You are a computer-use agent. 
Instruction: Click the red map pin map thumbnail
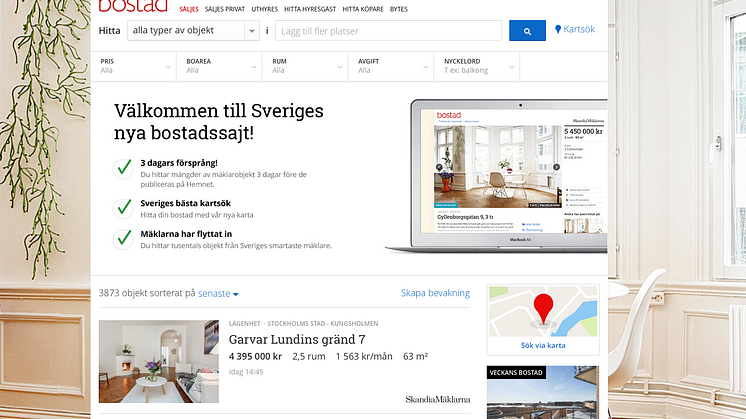(543, 312)
